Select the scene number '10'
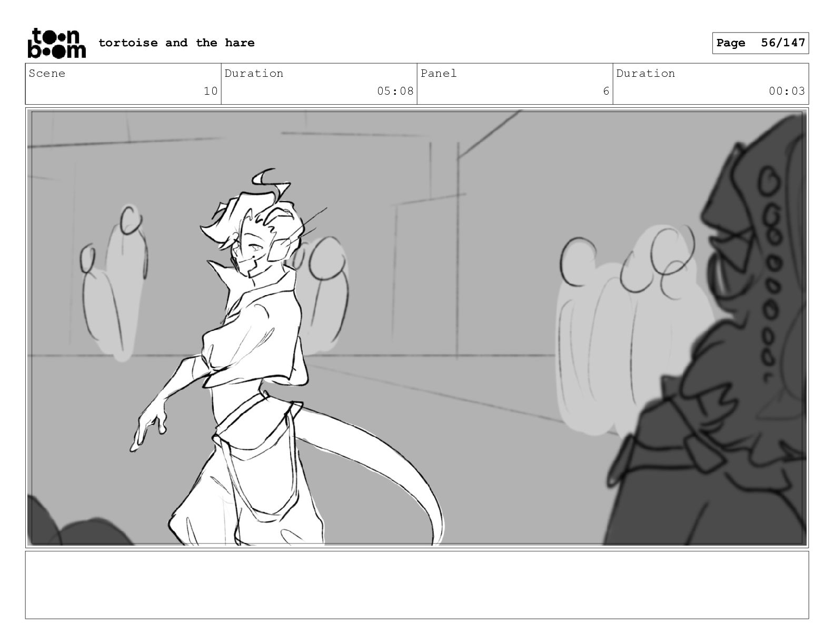834x644 pixels. [211, 91]
